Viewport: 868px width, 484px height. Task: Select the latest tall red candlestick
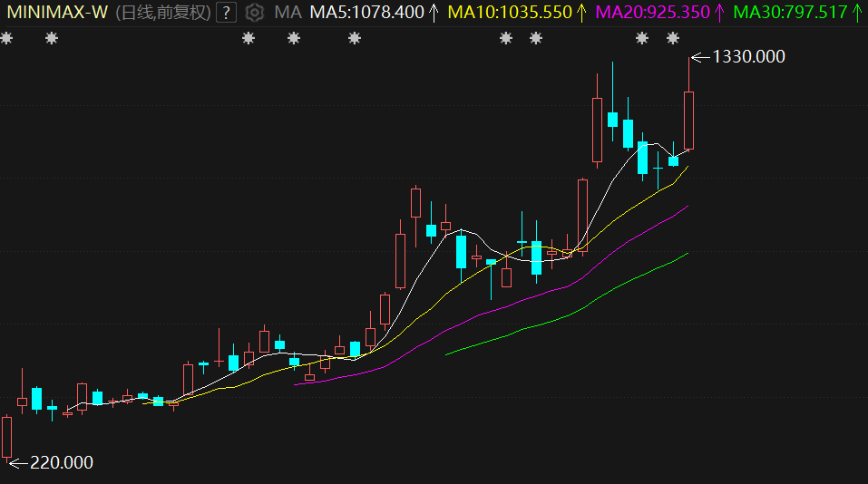688,120
